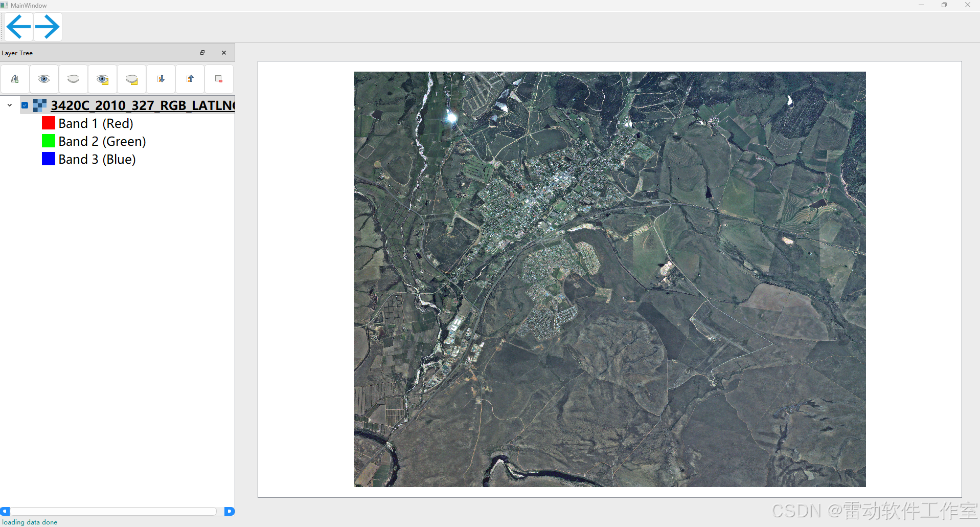Minimize the MainWindow
Viewport: 980px width, 527px height.
point(921,5)
